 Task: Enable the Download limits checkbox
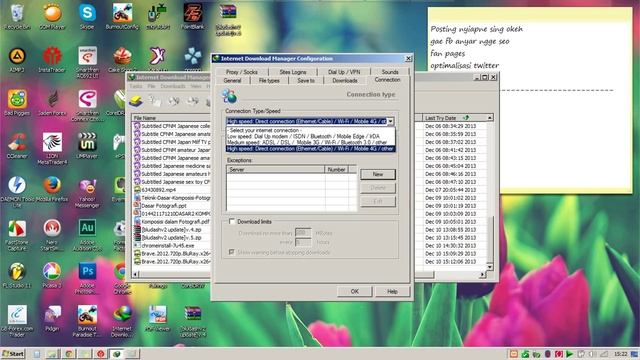coord(232,222)
